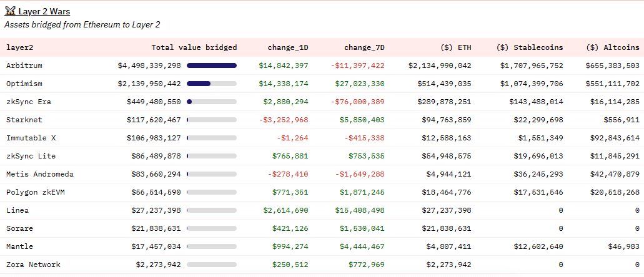Screen dimensions: 644x277
Task: Select the Sorare row name
Action: point(20,228)
